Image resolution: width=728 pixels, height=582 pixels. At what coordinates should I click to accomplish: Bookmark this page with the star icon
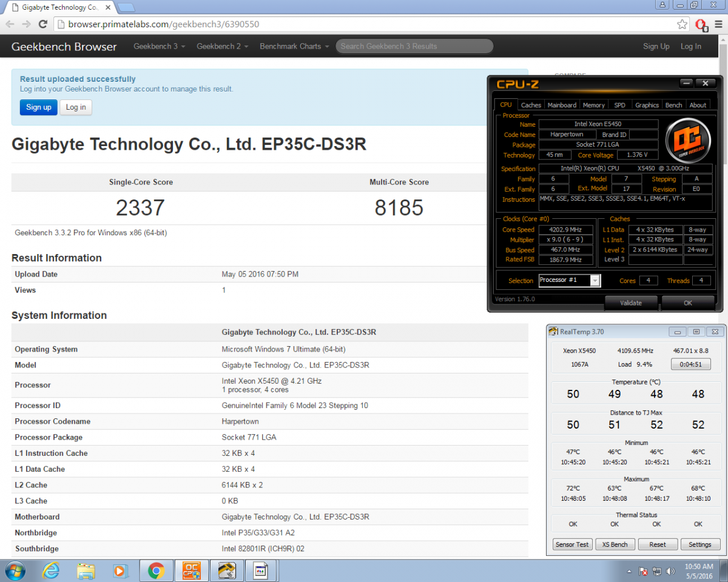(x=682, y=24)
